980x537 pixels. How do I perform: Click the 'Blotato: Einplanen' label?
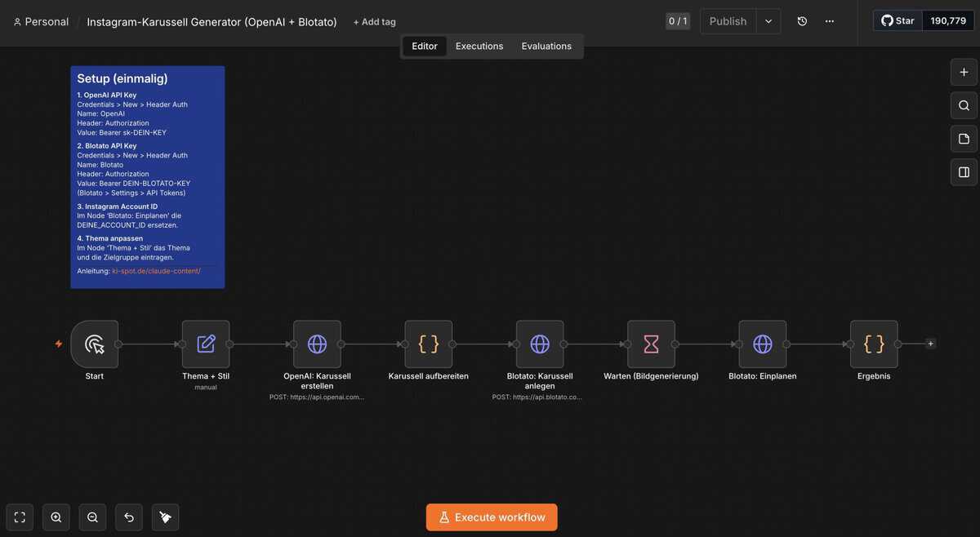pos(763,376)
